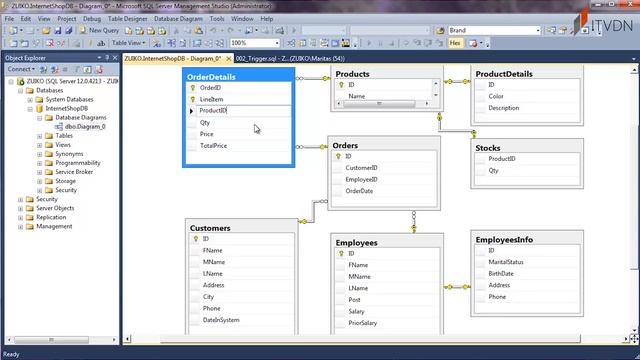The height and width of the screenshot is (360, 640).
Task: Click the OrderID primary key icon
Action: (x=193, y=88)
